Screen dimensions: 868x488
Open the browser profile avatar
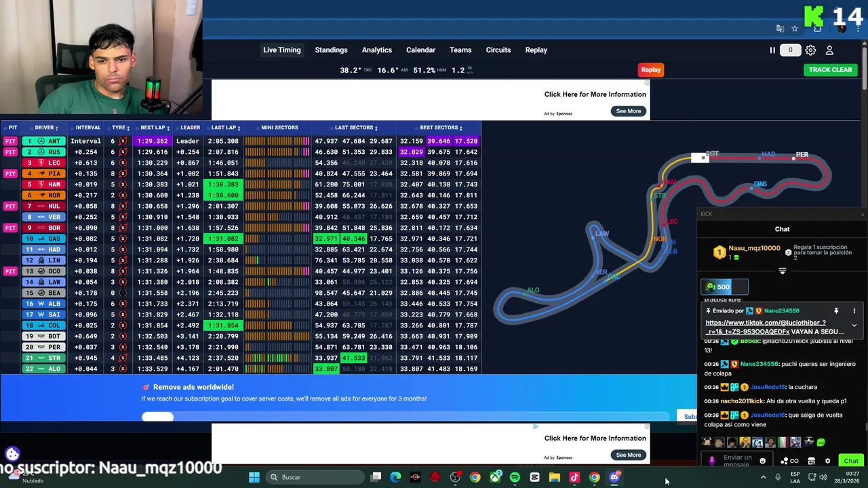click(x=842, y=28)
